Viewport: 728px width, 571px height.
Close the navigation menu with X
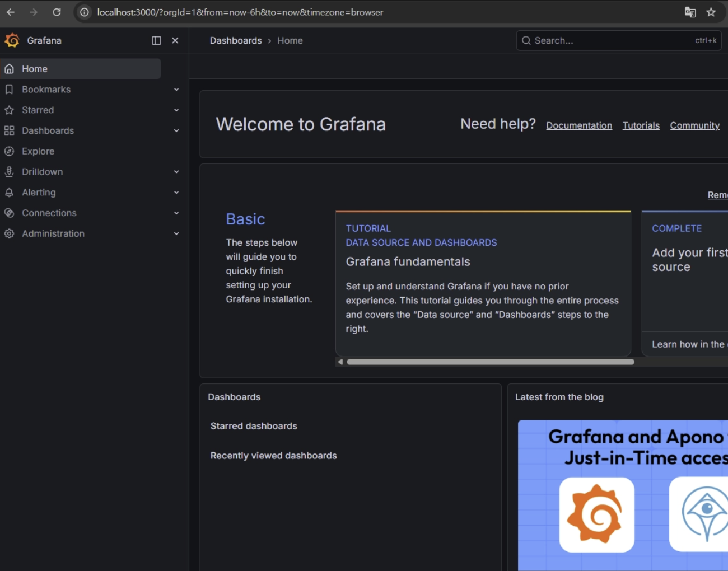tap(175, 40)
